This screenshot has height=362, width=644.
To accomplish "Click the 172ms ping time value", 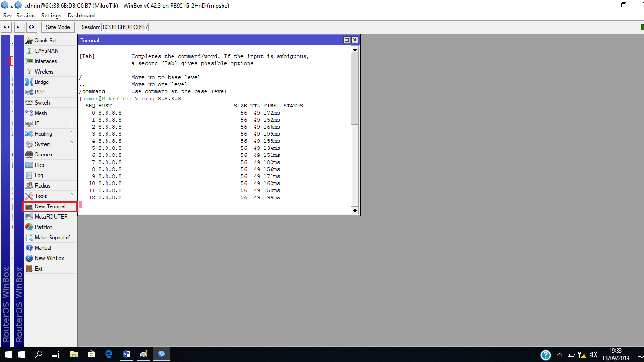I will pyautogui.click(x=272, y=113).
